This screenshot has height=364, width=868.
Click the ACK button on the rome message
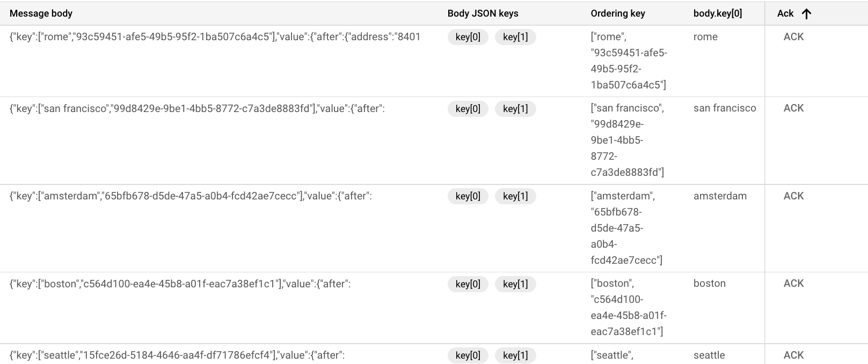click(x=793, y=36)
